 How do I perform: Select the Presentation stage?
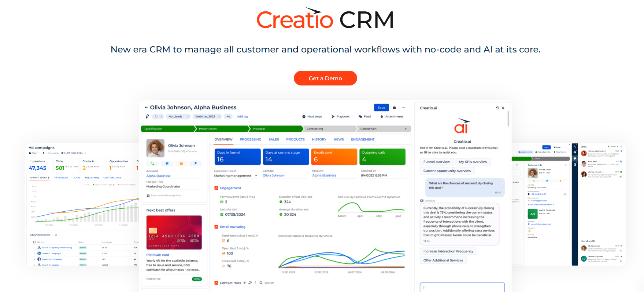(222, 129)
